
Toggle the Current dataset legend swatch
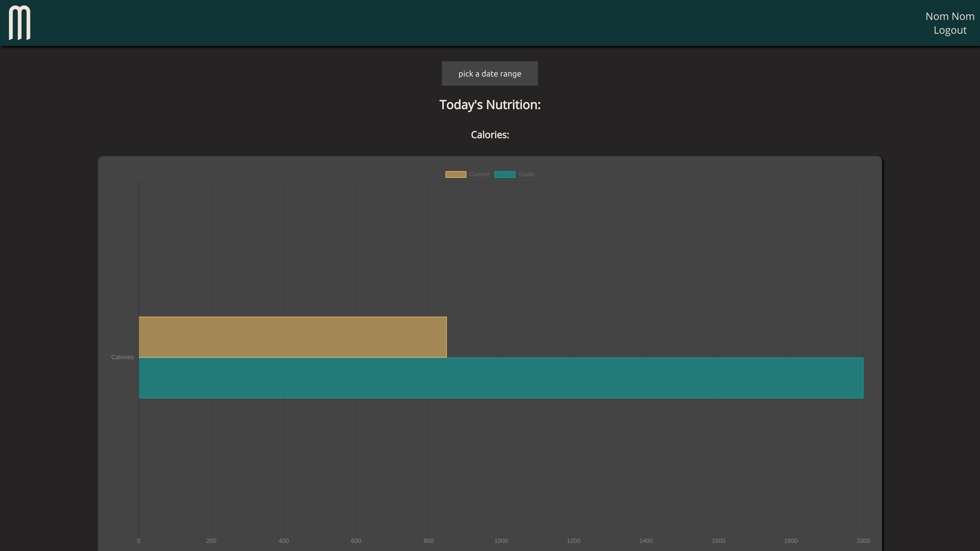point(455,174)
